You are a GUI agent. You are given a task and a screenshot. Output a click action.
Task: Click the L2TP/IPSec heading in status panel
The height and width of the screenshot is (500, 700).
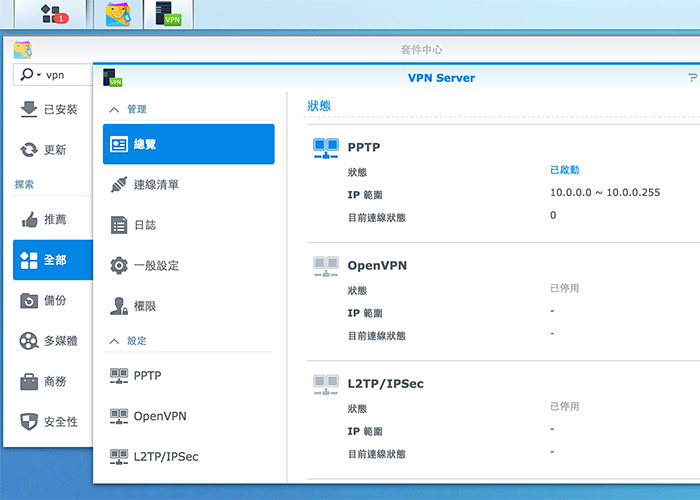tap(386, 383)
